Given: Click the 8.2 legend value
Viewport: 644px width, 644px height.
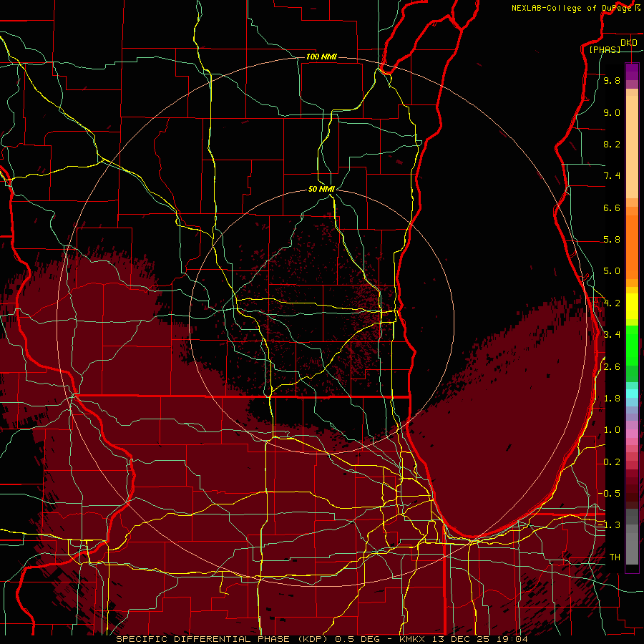Looking at the screenshot, I should 612,144.
